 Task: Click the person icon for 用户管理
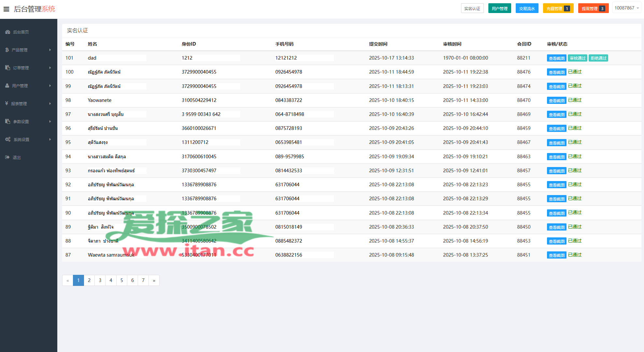pos(7,86)
